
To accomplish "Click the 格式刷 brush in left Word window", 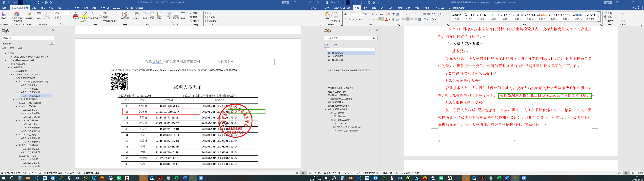I will coord(29,15).
